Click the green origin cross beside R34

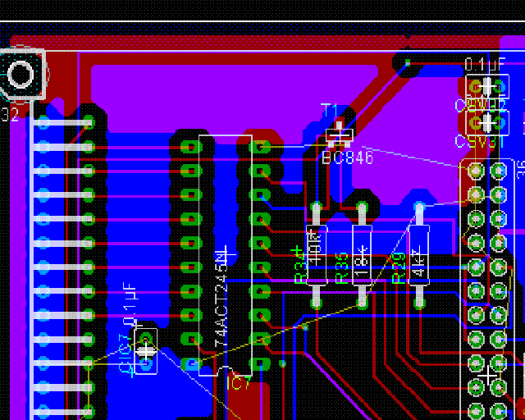tap(297, 250)
